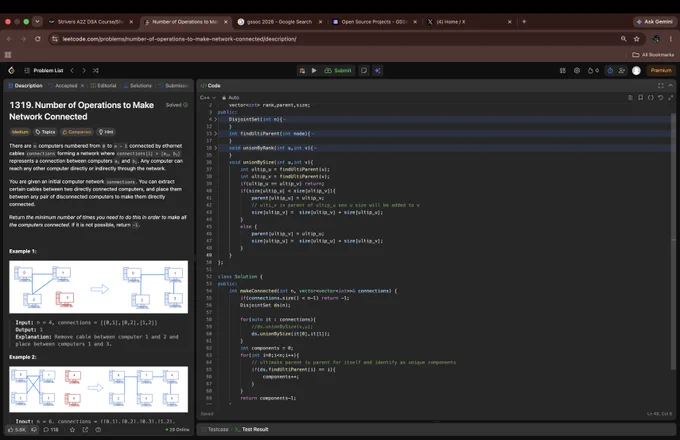Screen dimensions: 680x440
Task: Click the streak fire counter
Action: [x=593, y=70]
